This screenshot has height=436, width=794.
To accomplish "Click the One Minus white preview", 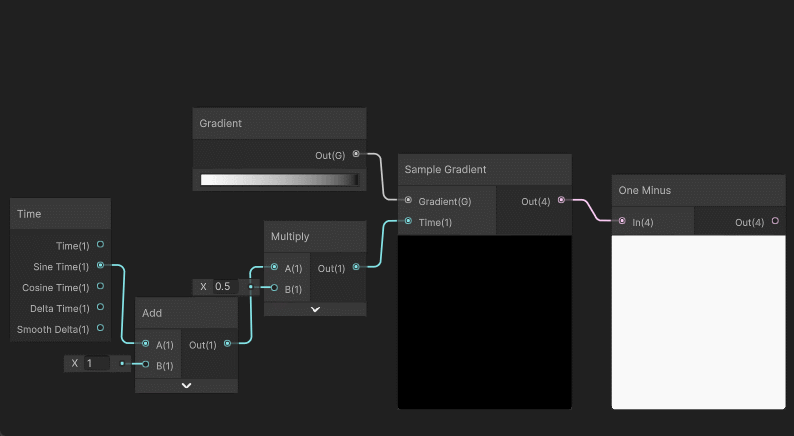I will point(698,321).
